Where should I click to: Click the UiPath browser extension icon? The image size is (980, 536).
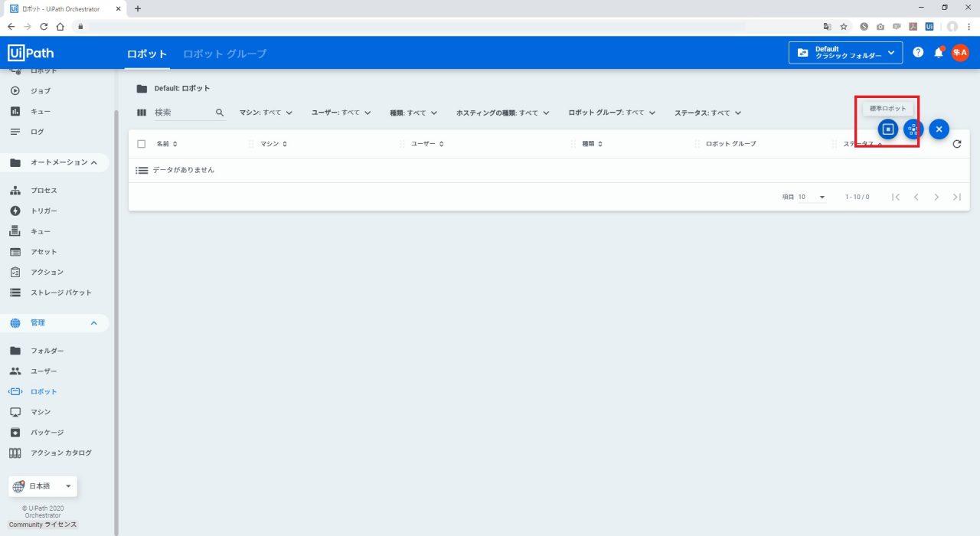(x=929, y=26)
